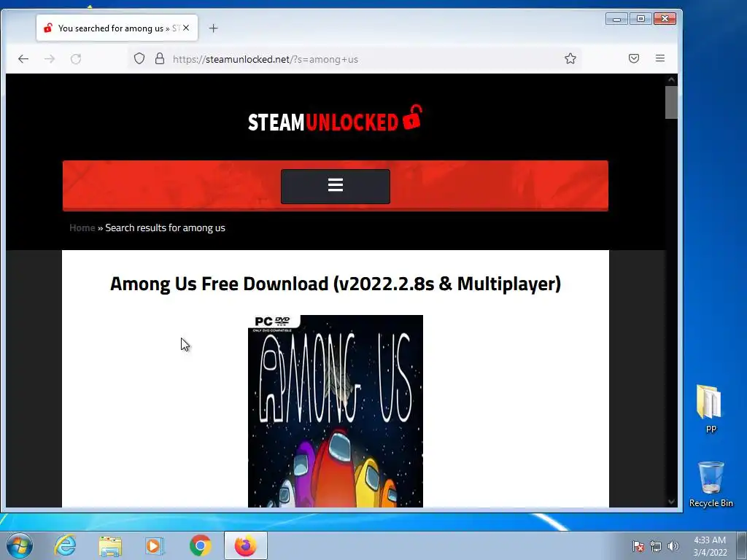Click the Among Us cover thumbnail
This screenshot has height=560, width=747.
point(336,411)
